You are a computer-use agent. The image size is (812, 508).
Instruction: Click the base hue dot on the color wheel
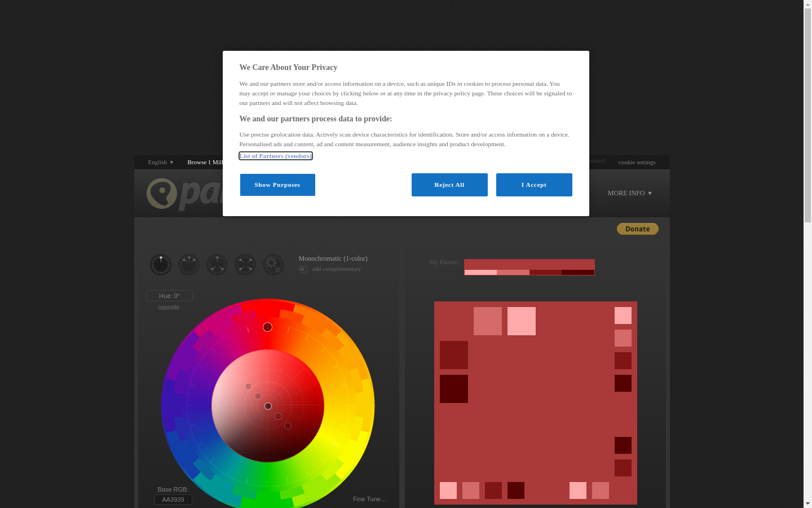268,327
